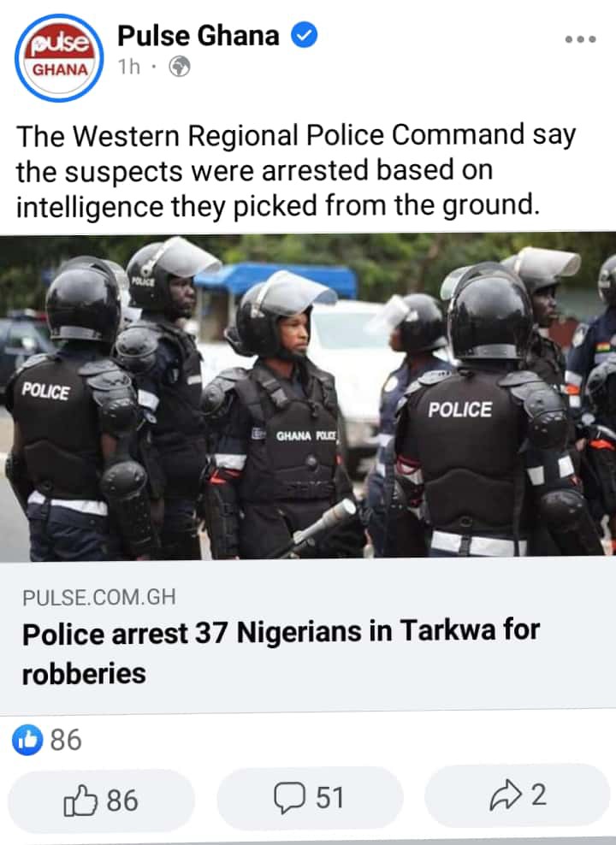The height and width of the screenshot is (845, 616).
Task: Click the link preview card background
Action: [308, 637]
